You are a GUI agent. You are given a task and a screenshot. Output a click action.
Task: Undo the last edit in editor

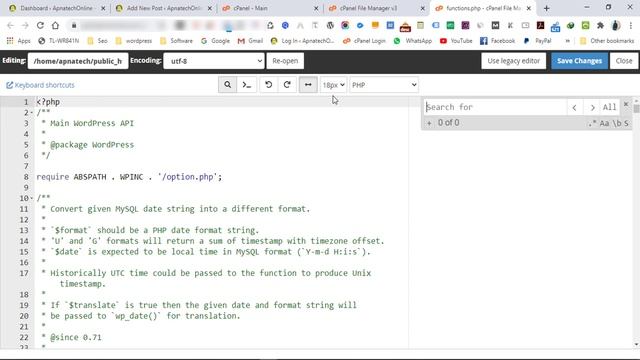click(x=269, y=85)
